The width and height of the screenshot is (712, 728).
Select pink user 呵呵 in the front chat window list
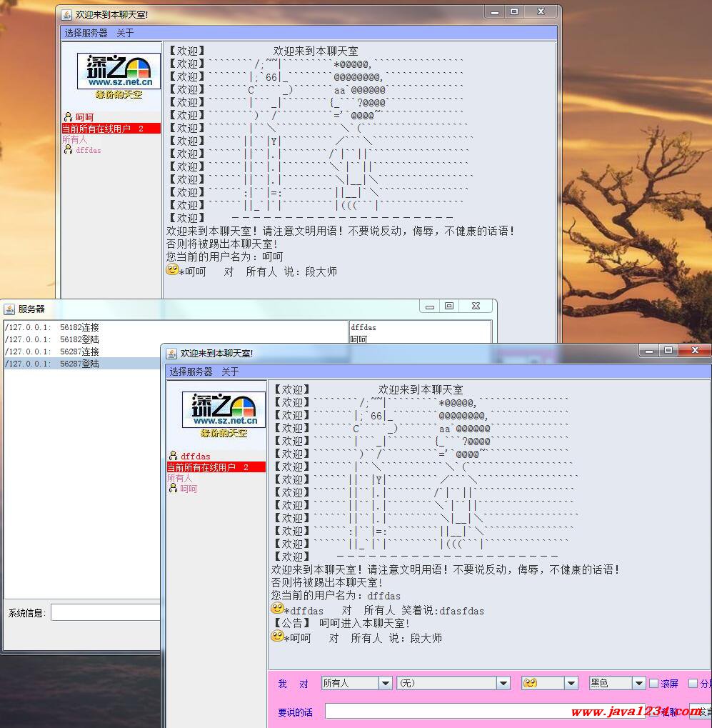pyautogui.click(x=189, y=489)
